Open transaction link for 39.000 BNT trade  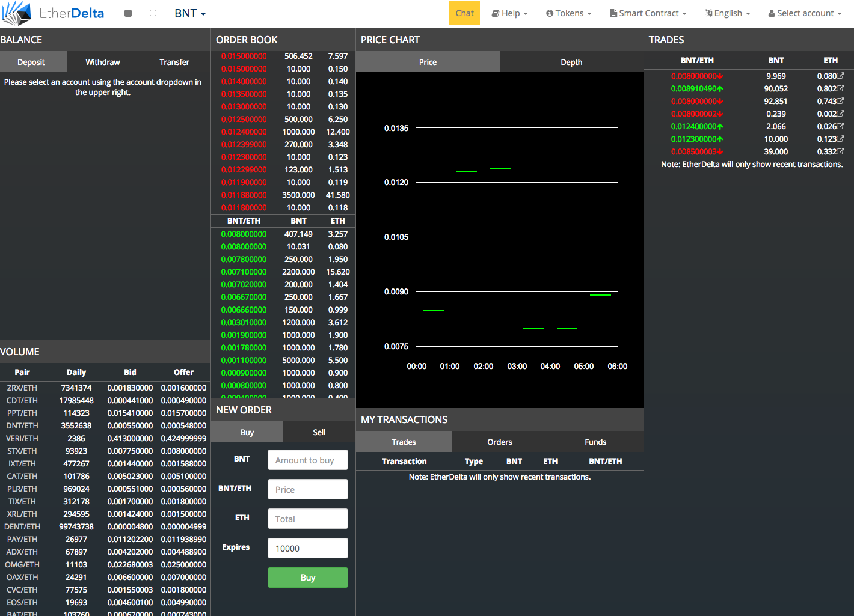[x=841, y=151]
